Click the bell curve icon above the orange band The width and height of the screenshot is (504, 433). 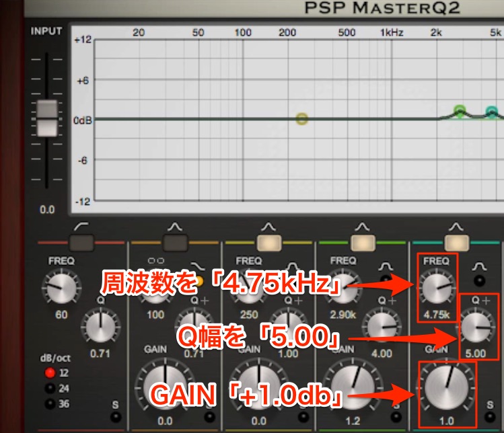pyautogui.click(x=175, y=227)
